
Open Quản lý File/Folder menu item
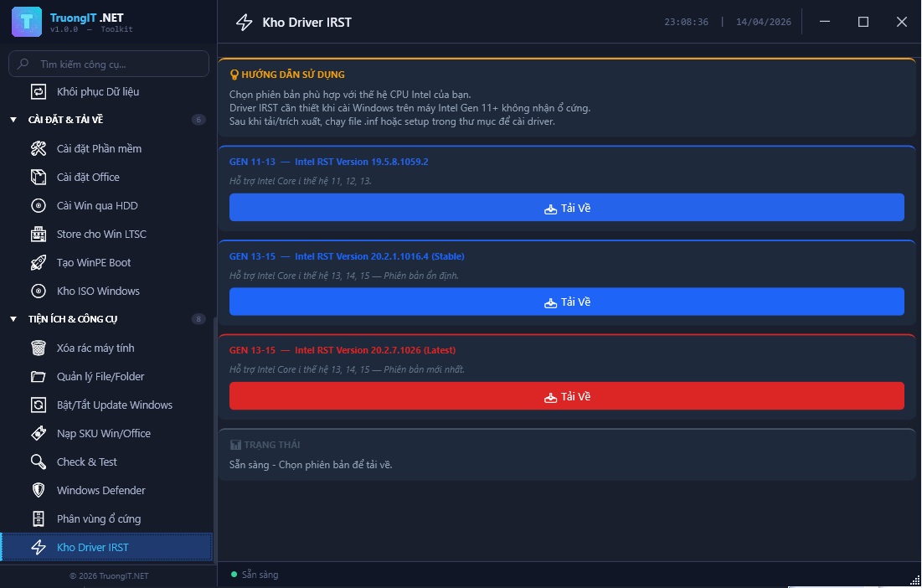(100, 376)
